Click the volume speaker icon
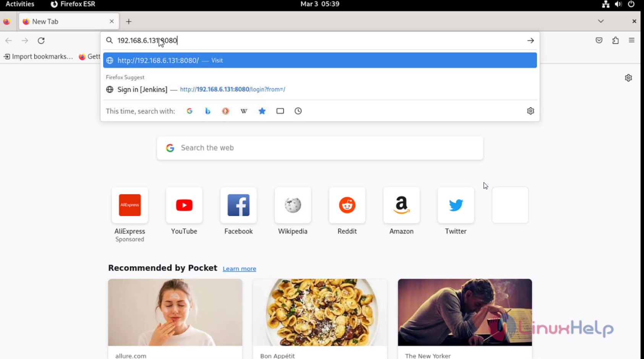The image size is (644, 359). pyautogui.click(x=618, y=4)
